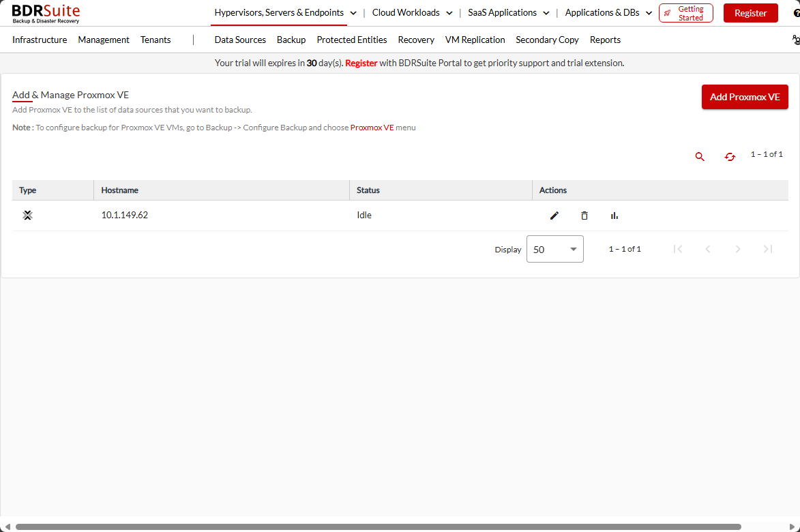Screen dimensions: 800x532
Task: Open statistics with the bar chart icon
Action: click(613, 216)
